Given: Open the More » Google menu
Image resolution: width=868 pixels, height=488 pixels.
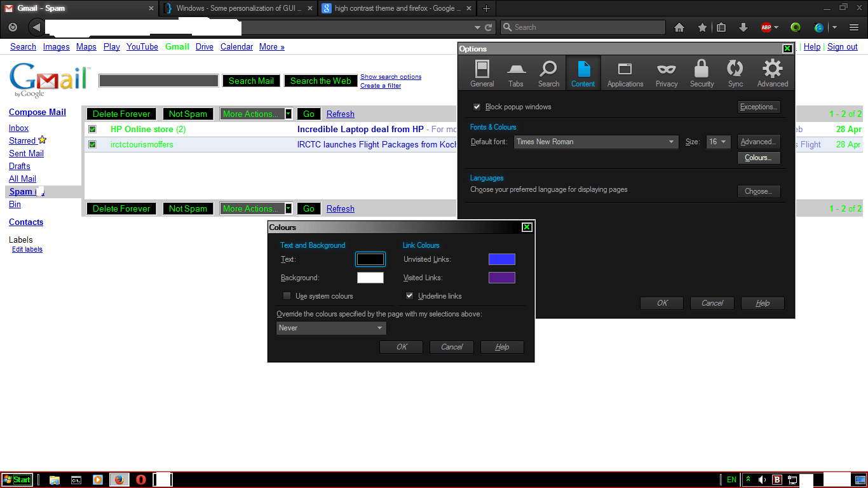Looking at the screenshot, I should pos(271,46).
